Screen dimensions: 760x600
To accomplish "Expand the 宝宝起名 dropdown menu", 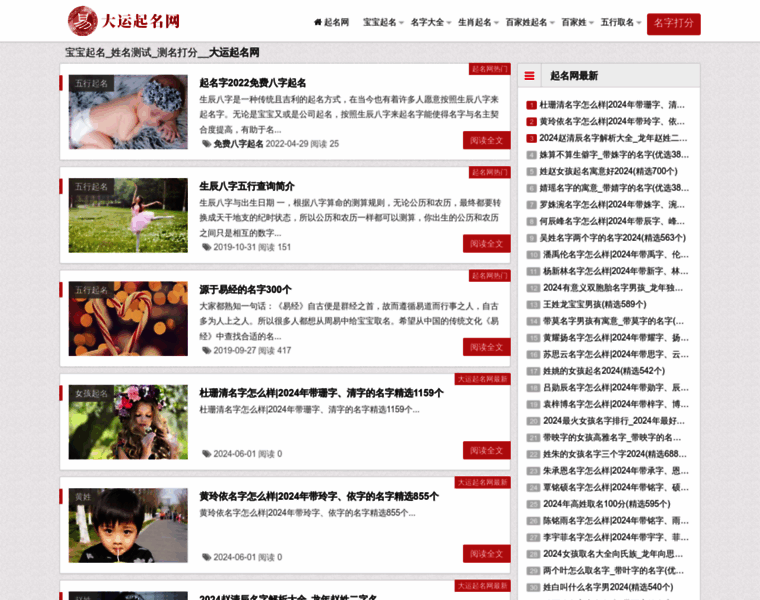I will click(x=383, y=22).
